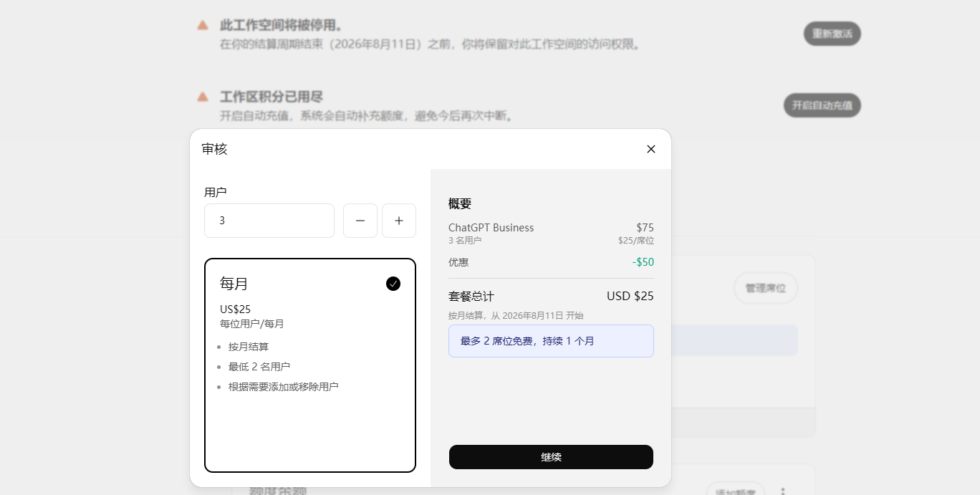
Task: Click the 工作区积分已用尽 heading
Action: pyautogui.click(x=272, y=97)
